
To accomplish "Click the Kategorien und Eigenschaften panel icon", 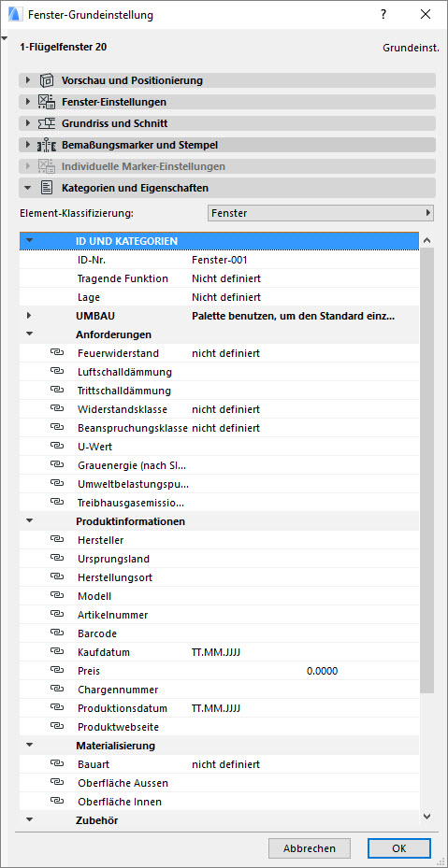I will (x=46, y=188).
